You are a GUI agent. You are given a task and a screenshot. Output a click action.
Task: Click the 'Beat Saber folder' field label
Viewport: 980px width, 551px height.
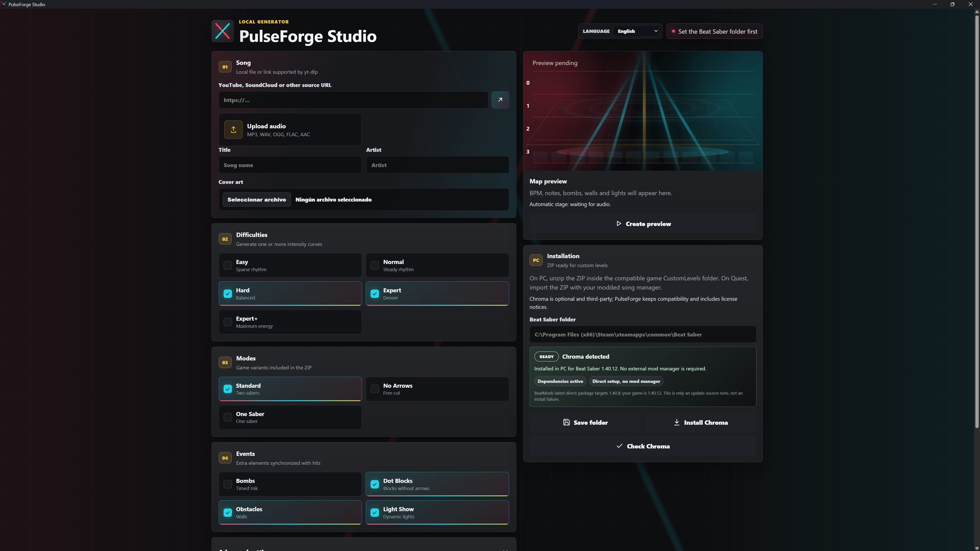click(552, 319)
